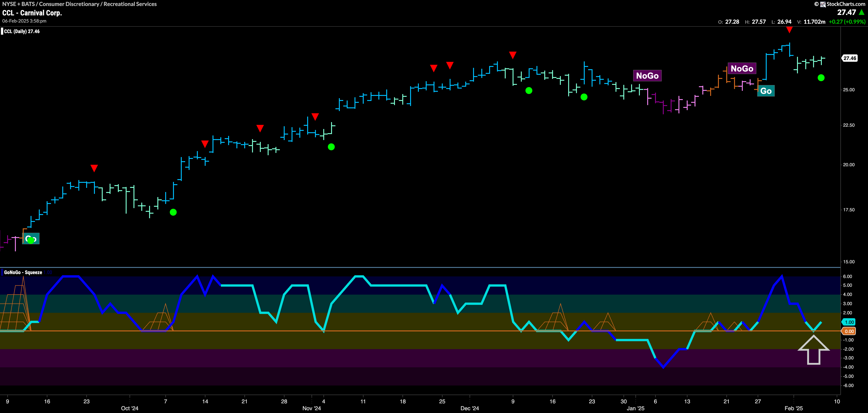Screen dimensions: 868x413
Task: Click the 22.50 price axis label
Action: coord(849,125)
